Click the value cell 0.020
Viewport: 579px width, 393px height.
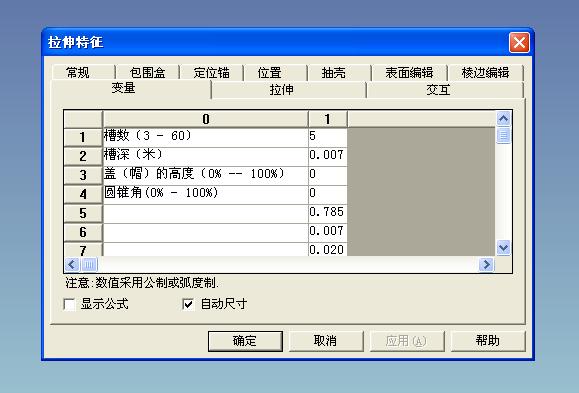[328, 250]
